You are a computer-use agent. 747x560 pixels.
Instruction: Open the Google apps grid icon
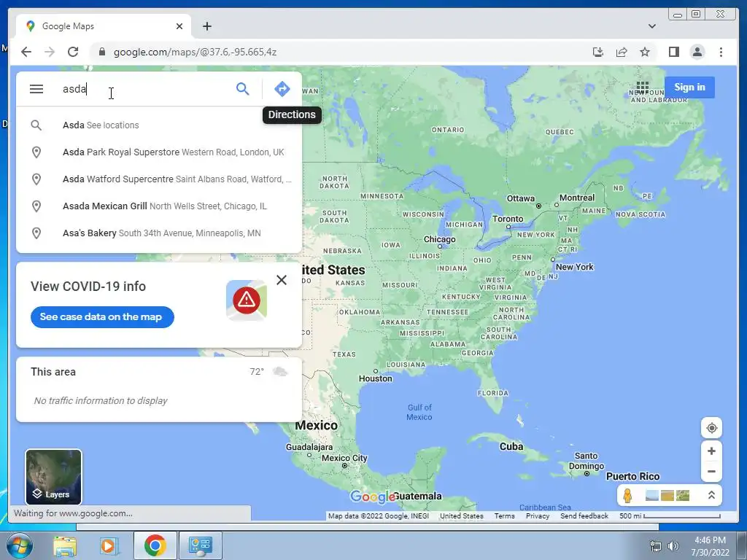(642, 87)
